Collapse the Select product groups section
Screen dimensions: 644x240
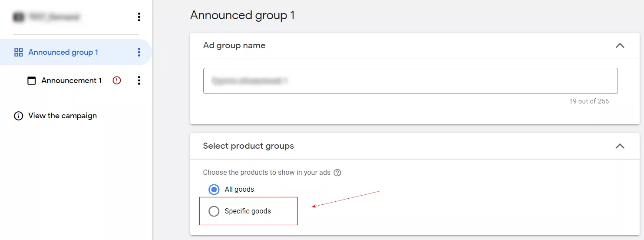tap(620, 146)
